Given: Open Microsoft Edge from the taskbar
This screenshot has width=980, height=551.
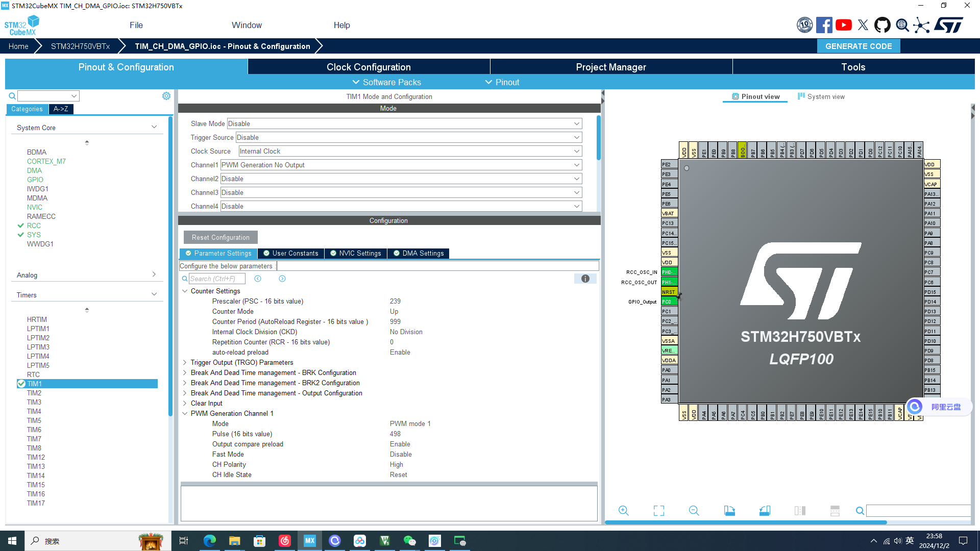Looking at the screenshot, I should coord(209,541).
